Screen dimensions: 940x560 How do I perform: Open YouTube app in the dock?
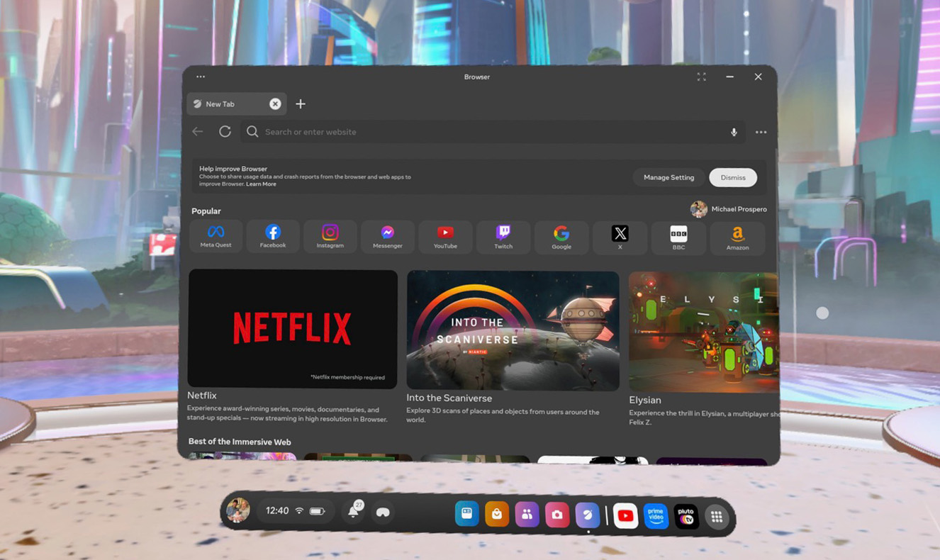pos(625,516)
